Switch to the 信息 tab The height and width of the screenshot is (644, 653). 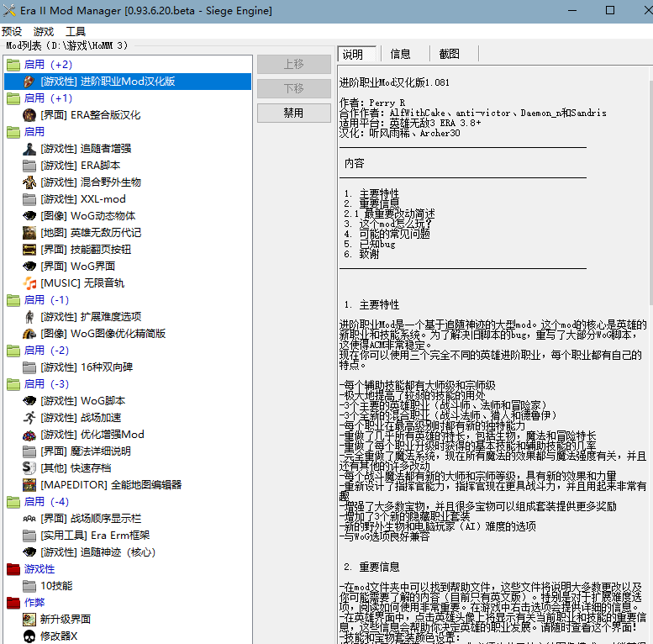coord(401,54)
